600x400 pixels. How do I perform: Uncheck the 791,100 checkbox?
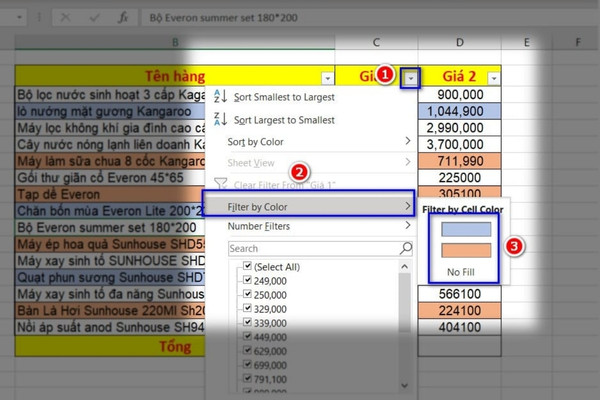[248, 378]
